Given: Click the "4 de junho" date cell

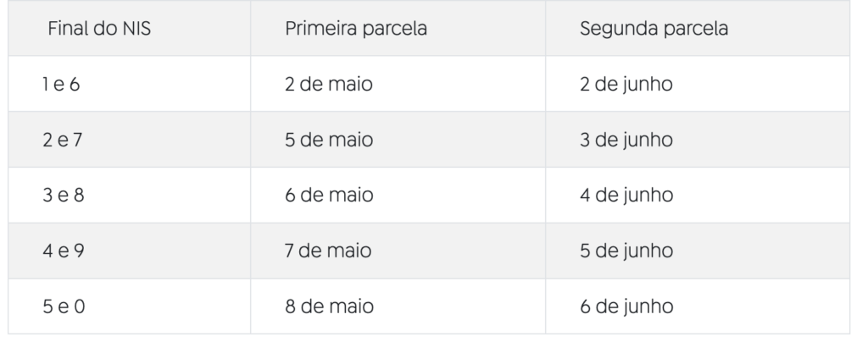Looking at the screenshot, I should tap(626, 196).
